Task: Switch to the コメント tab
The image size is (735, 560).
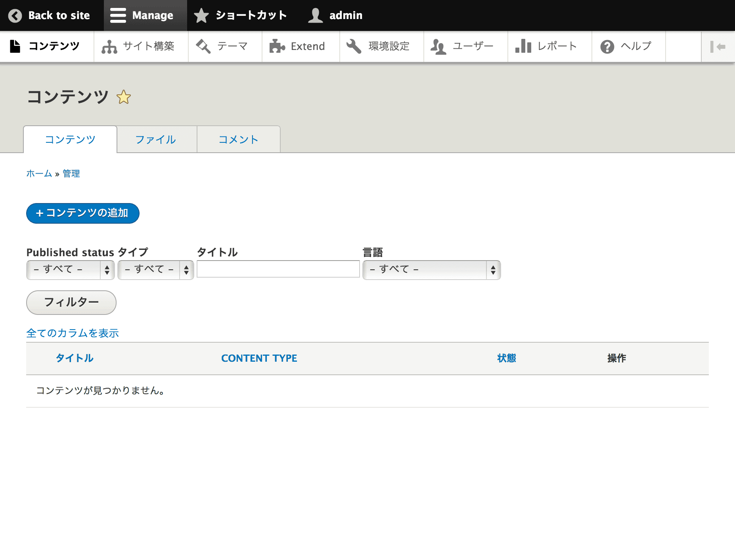Action: coord(239,140)
